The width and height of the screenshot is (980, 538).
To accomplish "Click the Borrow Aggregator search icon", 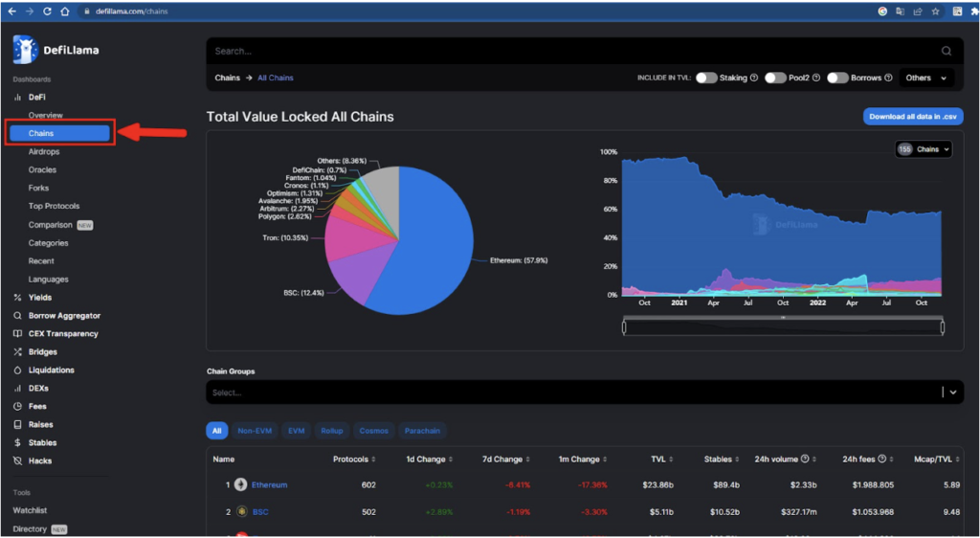I will click(17, 316).
